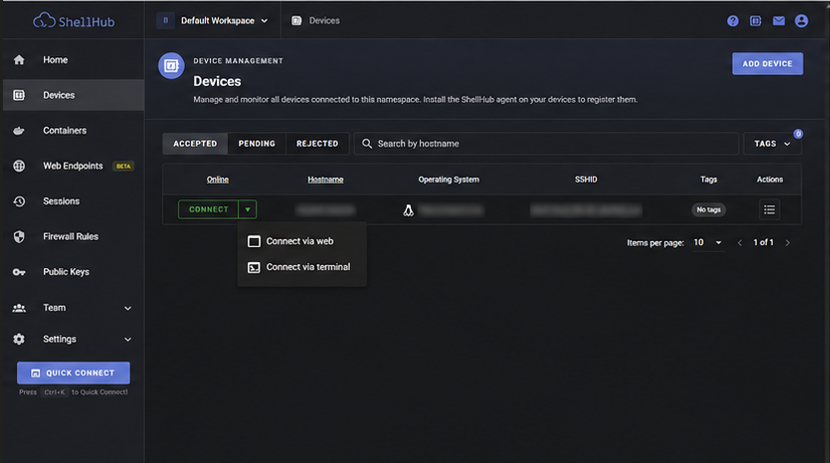
Task: Choose Connect via web
Action: click(302, 241)
